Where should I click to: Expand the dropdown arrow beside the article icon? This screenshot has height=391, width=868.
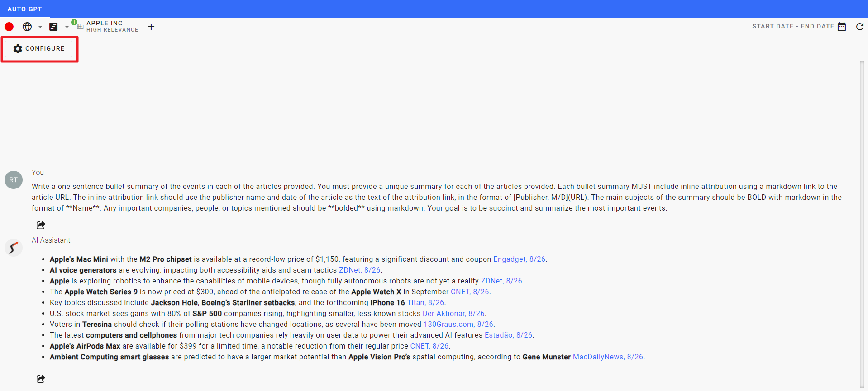pyautogui.click(x=67, y=27)
